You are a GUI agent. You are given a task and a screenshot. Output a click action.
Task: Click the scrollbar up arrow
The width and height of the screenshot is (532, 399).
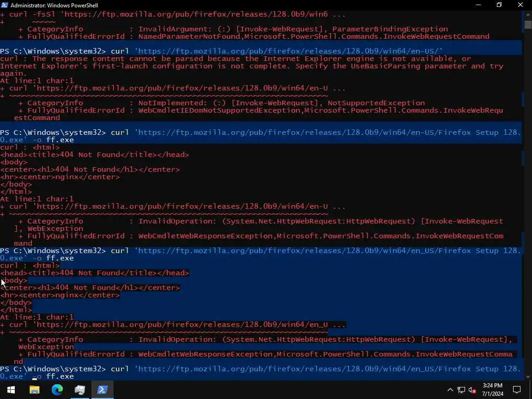(x=528, y=15)
